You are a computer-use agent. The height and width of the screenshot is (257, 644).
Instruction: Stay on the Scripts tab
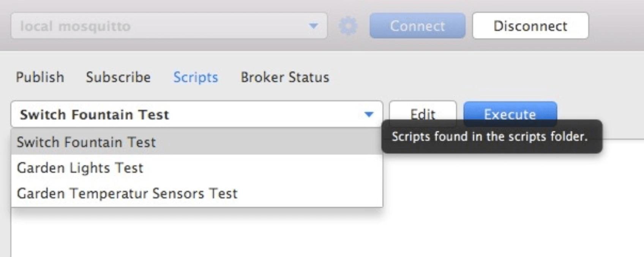click(196, 77)
